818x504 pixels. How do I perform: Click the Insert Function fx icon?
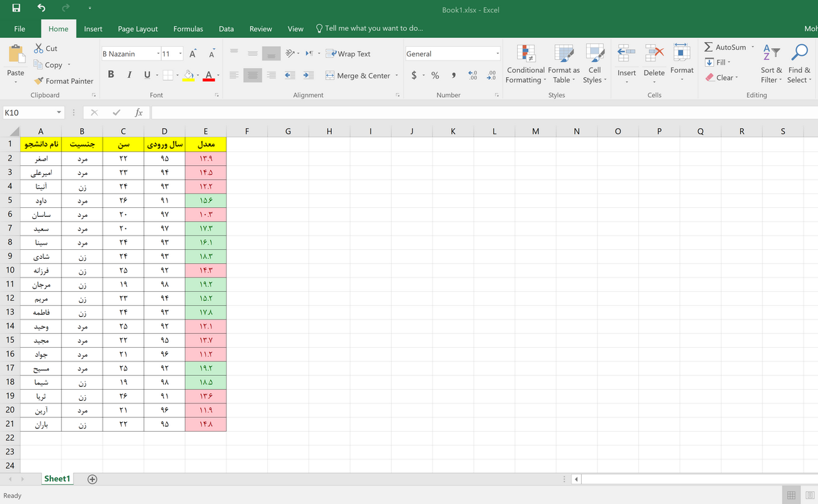(138, 112)
